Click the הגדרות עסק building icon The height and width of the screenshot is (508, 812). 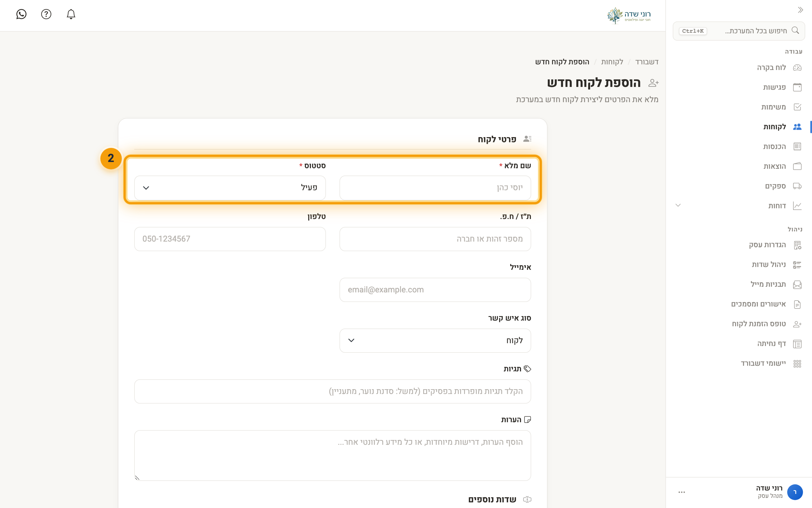[797, 245]
